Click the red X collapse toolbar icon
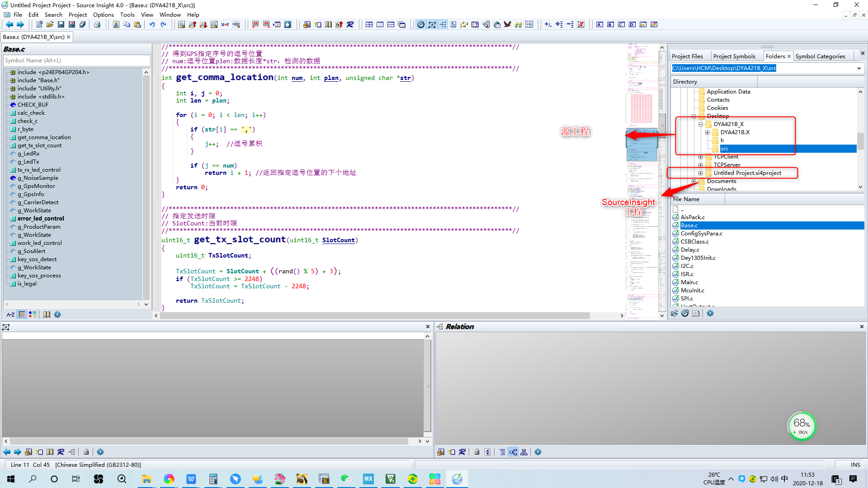868x488 pixels. tap(581, 24)
